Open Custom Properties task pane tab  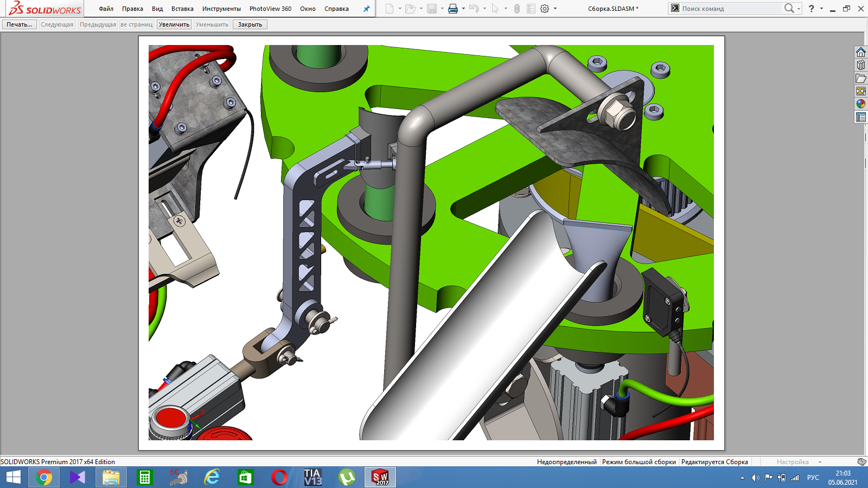[861, 117]
